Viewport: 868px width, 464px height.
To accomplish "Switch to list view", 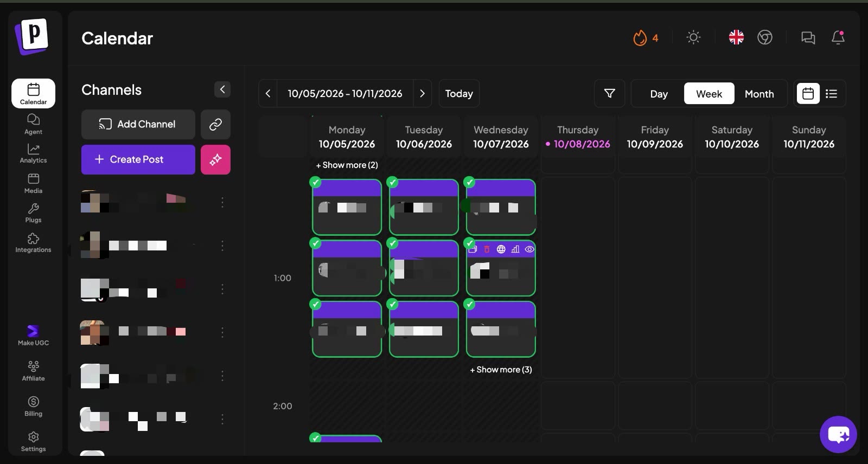I will click(x=831, y=93).
